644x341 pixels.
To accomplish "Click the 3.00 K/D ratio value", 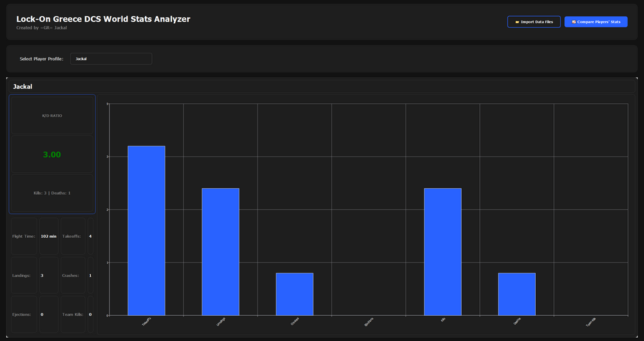I will pos(52,155).
